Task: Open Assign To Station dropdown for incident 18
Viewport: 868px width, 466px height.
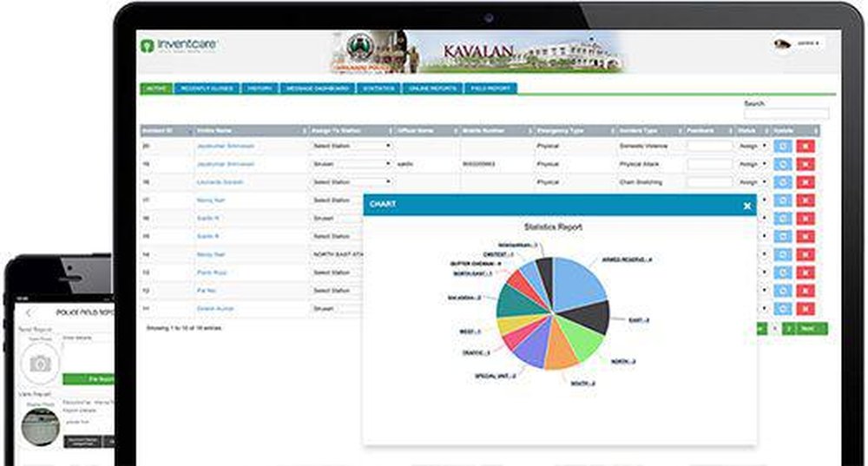Action: 352,182
